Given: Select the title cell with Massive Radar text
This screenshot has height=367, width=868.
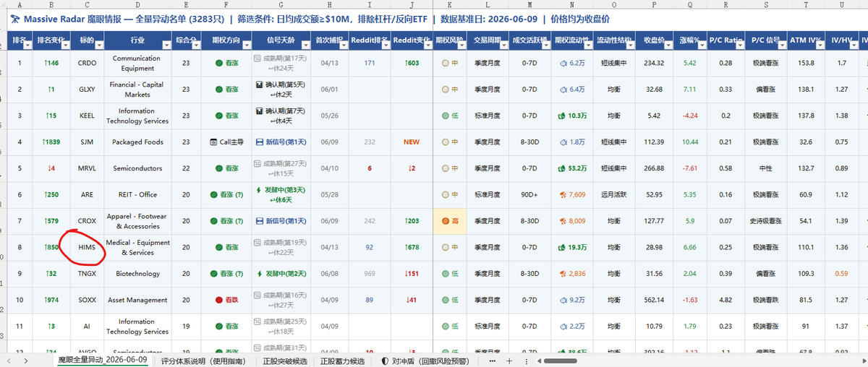Looking at the screenshot, I should tap(438, 19).
